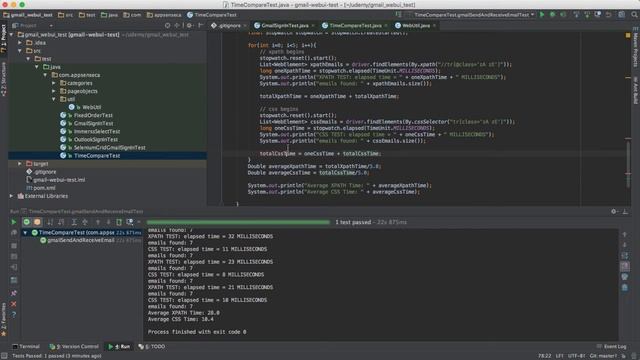Click the gmail_webui_test breadcrumb

tap(28, 15)
